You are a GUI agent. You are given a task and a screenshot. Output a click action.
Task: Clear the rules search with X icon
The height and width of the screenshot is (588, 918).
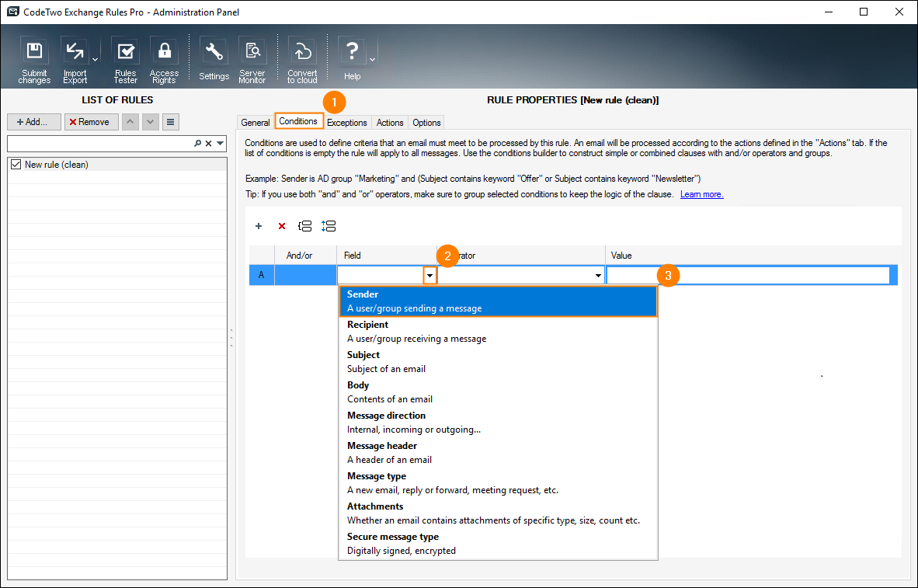click(208, 144)
